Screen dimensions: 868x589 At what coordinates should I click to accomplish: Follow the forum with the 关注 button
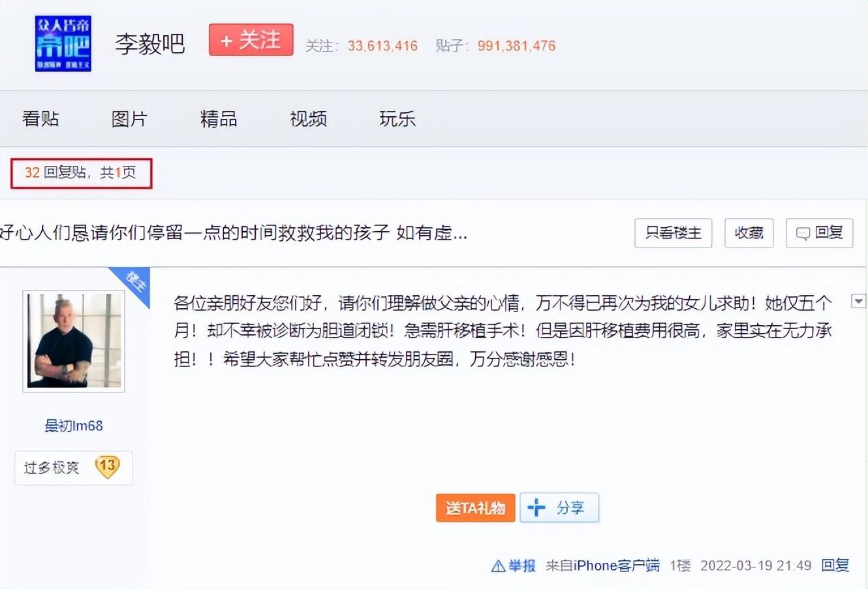[x=251, y=40]
